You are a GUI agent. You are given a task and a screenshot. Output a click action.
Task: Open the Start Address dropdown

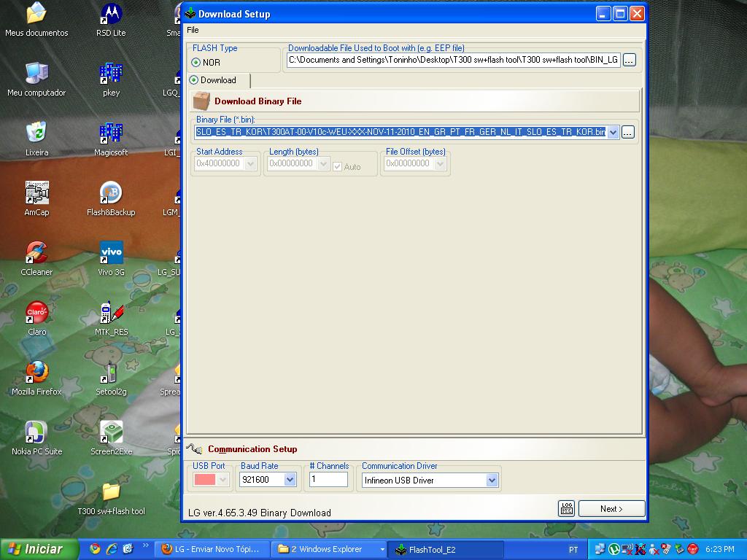point(251,164)
